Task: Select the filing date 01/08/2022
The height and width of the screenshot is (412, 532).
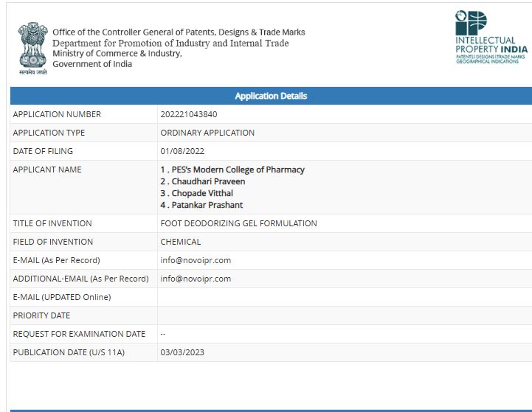Action: (182, 151)
